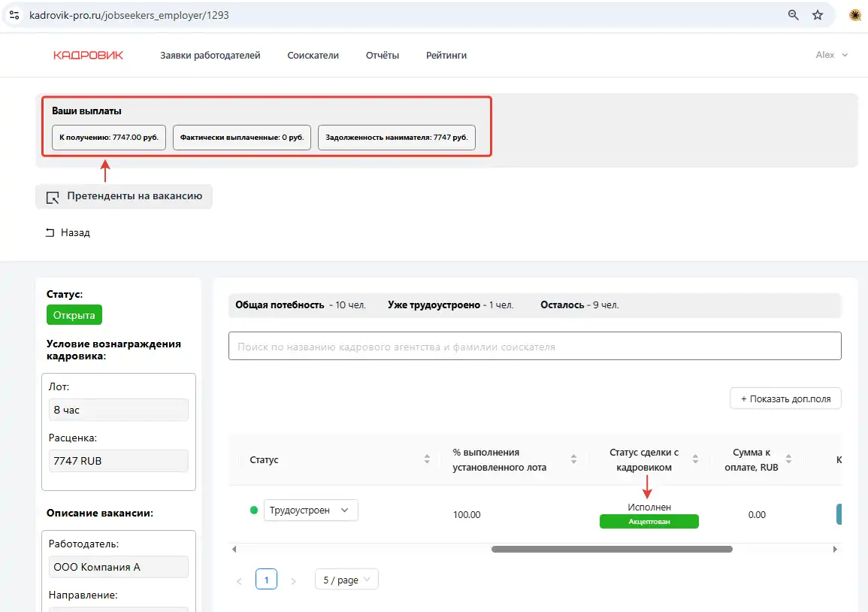Screen dimensions: 868x612
Task: Click the browser extension icon at top right
Action: click(x=854, y=15)
